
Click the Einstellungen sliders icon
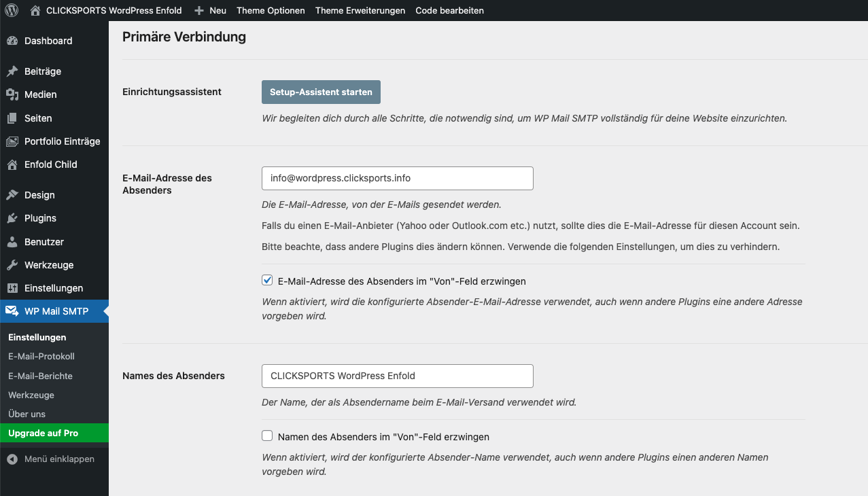(x=12, y=288)
